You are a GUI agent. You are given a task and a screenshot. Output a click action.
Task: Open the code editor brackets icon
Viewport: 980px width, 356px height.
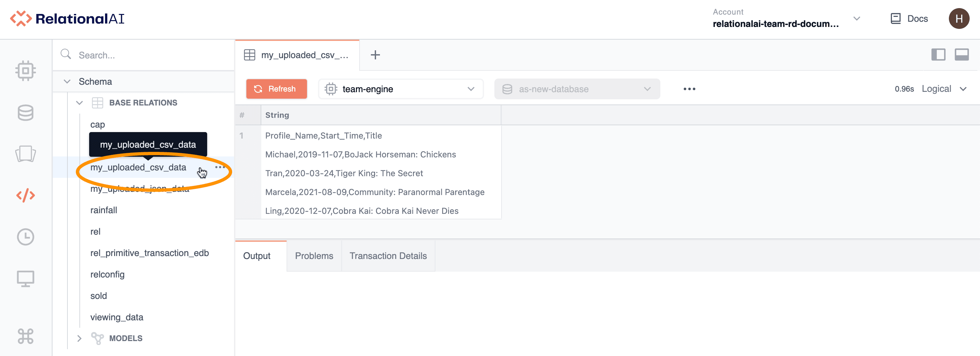tap(26, 195)
